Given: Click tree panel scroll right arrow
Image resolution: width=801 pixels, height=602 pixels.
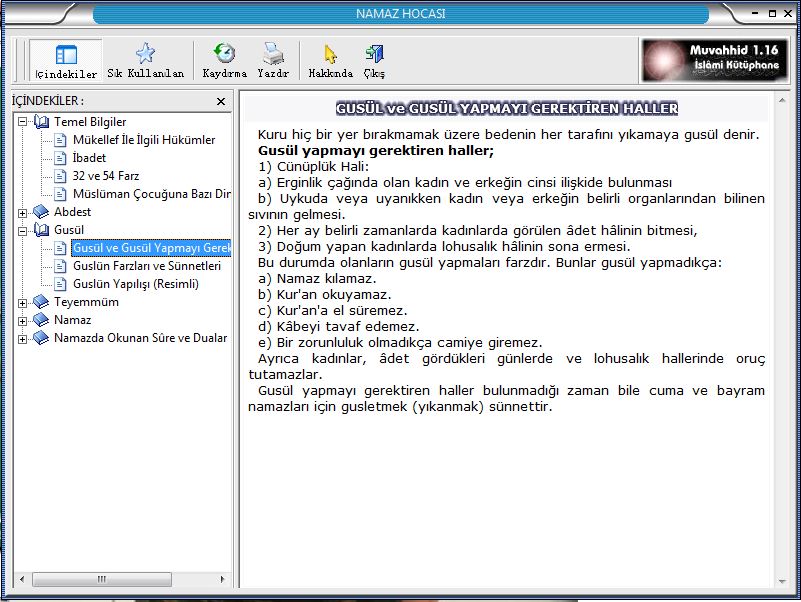Looking at the screenshot, I should click(222, 580).
